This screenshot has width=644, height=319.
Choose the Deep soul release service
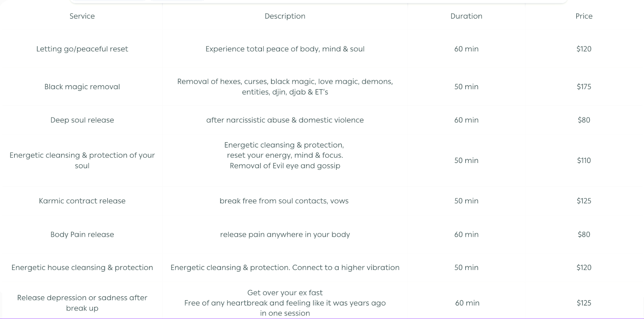point(82,120)
